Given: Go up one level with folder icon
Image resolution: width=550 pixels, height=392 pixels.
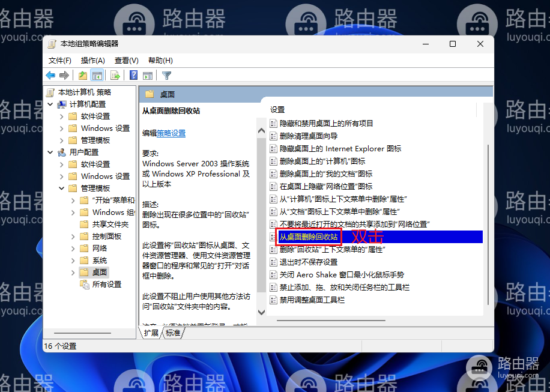Looking at the screenshot, I should 83,76.
